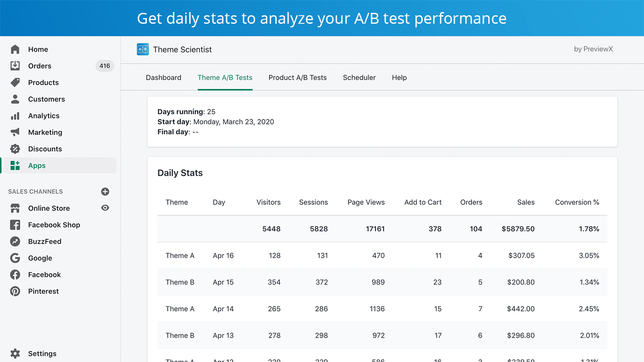Go to the Dashboard tab
This screenshot has width=644, height=362.
pos(163,78)
